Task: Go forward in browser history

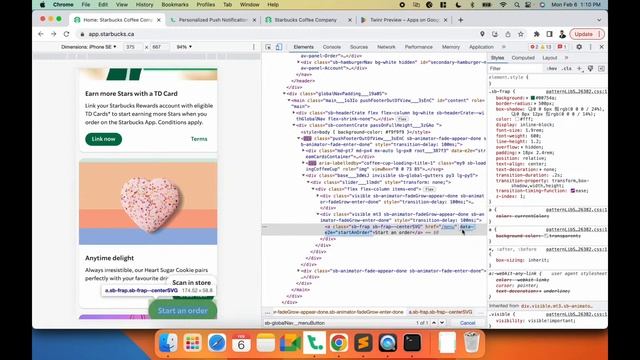Action: (53, 34)
